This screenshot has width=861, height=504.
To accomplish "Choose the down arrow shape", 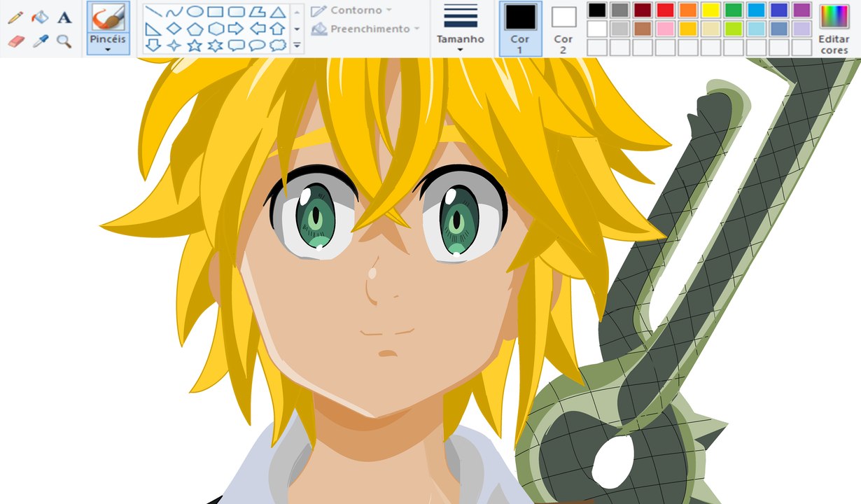I will tap(153, 45).
